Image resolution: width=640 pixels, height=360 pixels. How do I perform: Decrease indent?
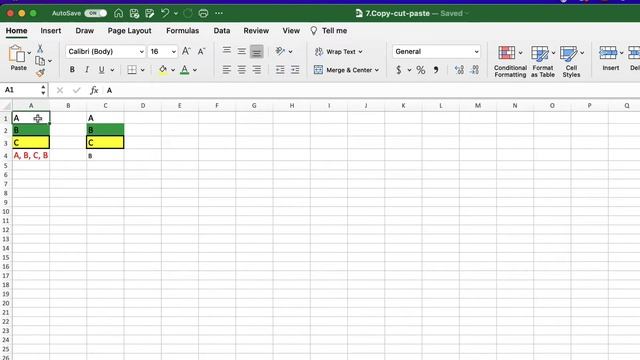pyautogui.click(x=280, y=70)
